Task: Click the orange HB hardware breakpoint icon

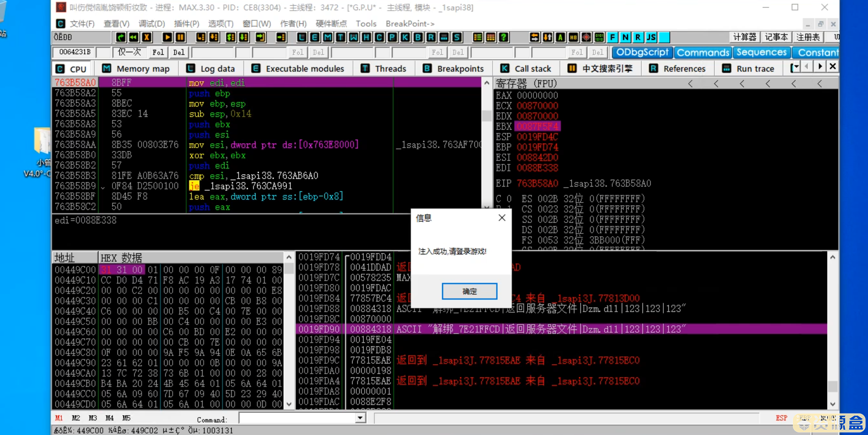Action: [x=573, y=37]
